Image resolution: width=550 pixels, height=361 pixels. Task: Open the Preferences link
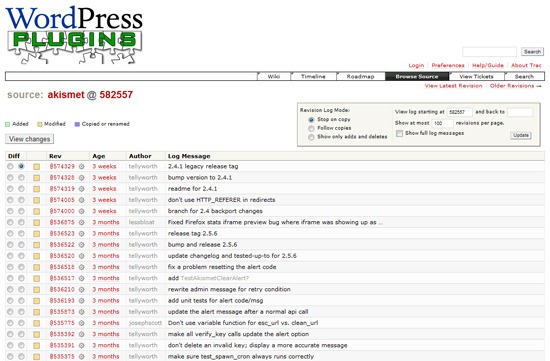click(448, 66)
